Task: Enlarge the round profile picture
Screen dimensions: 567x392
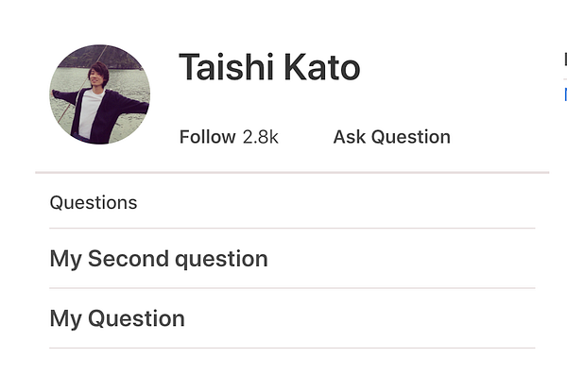Action: [99, 94]
